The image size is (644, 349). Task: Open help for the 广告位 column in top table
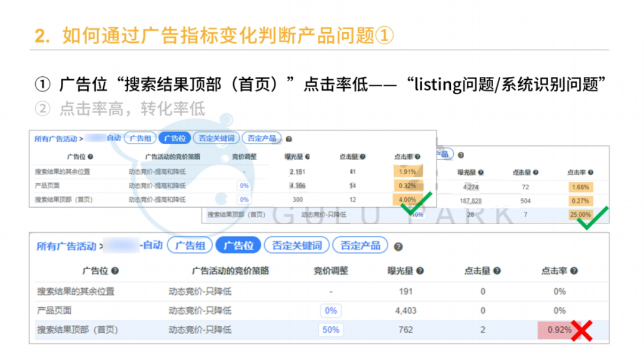click(89, 156)
